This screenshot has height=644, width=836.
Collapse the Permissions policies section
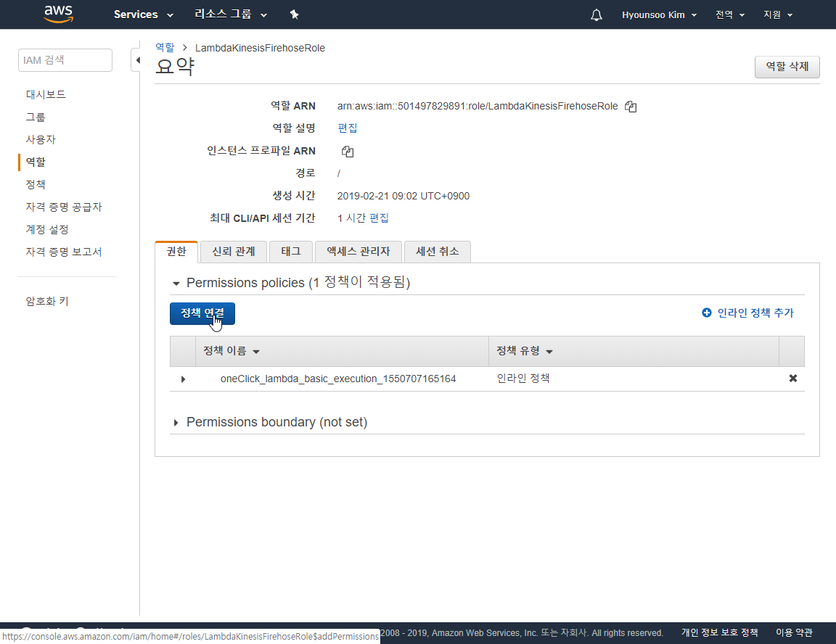tap(176, 284)
